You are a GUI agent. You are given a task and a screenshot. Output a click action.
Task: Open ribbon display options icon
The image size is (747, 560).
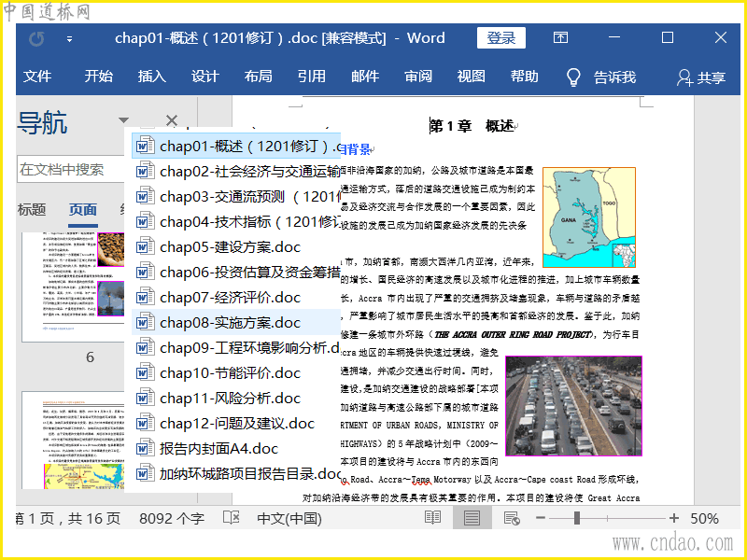(x=560, y=37)
